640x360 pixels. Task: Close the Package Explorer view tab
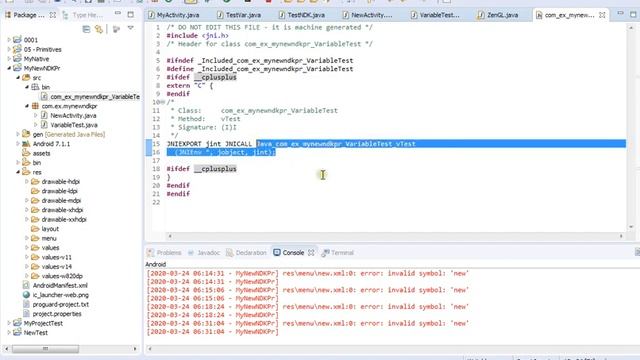pos(53,15)
